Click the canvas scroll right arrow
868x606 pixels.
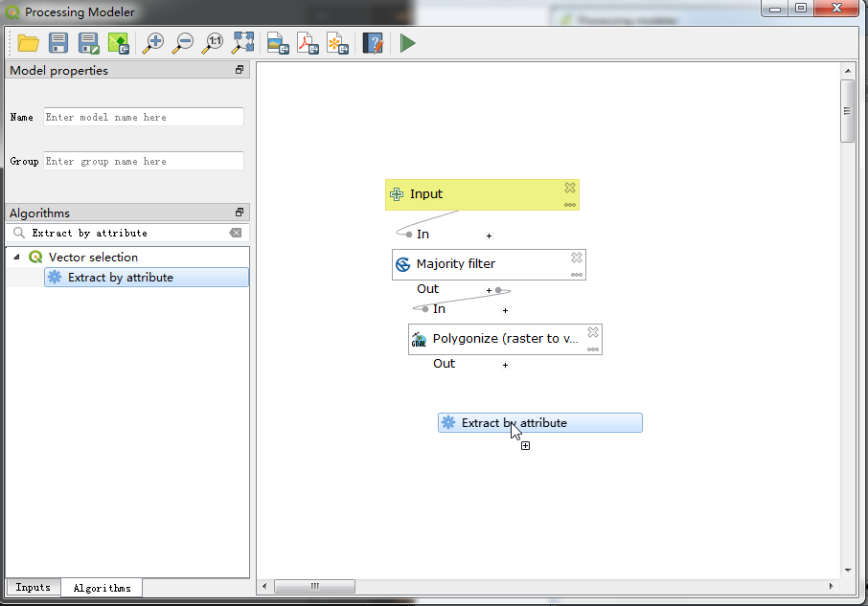click(x=831, y=586)
